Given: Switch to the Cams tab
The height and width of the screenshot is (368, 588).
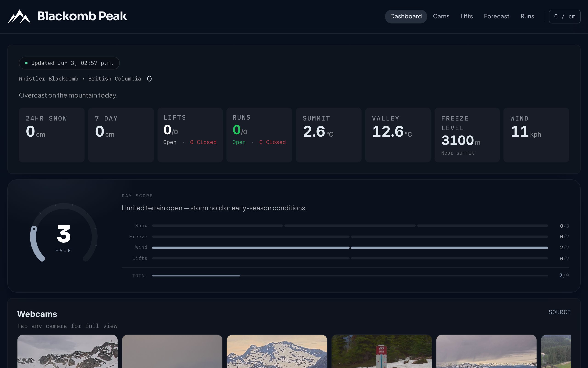Looking at the screenshot, I should click(441, 16).
